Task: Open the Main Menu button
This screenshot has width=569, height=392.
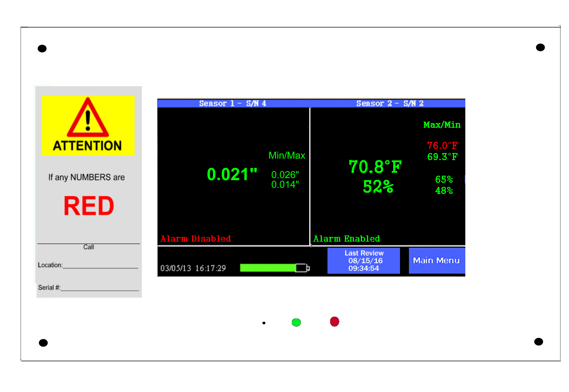Action: pos(437,260)
